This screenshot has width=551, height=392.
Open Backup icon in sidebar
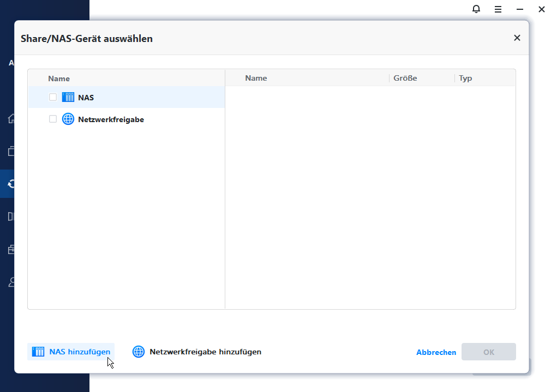11,151
